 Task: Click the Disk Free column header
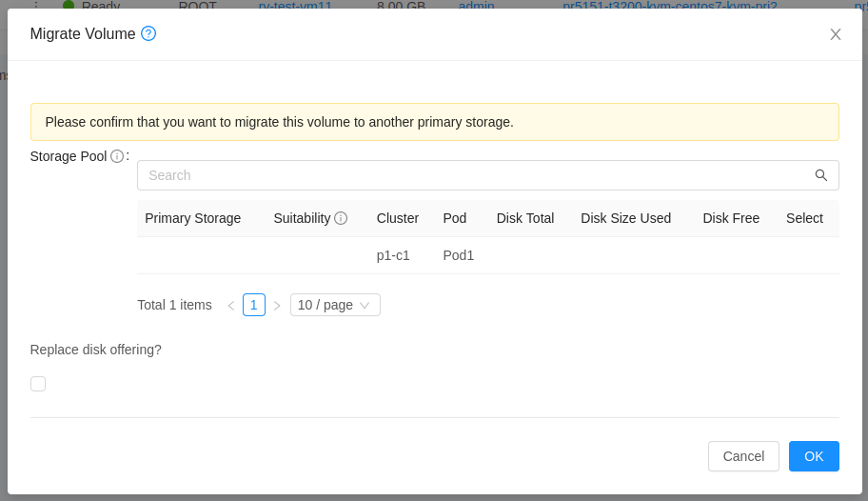(x=731, y=218)
